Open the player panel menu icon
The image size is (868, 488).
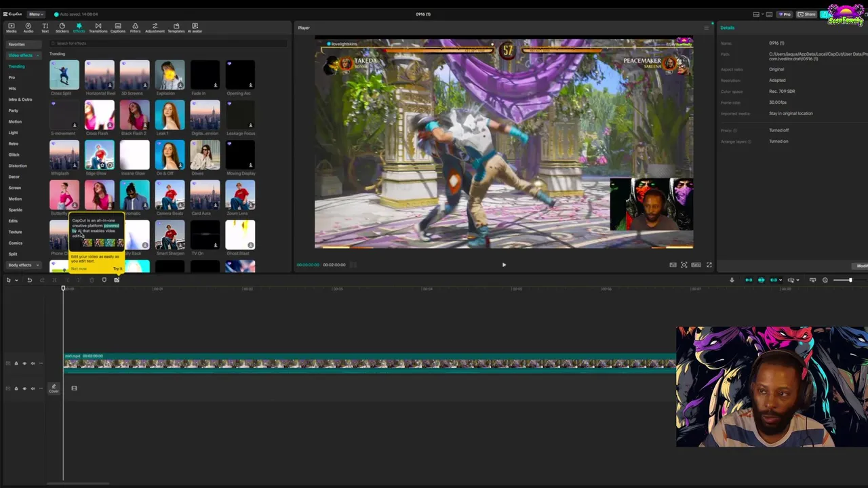coord(706,28)
